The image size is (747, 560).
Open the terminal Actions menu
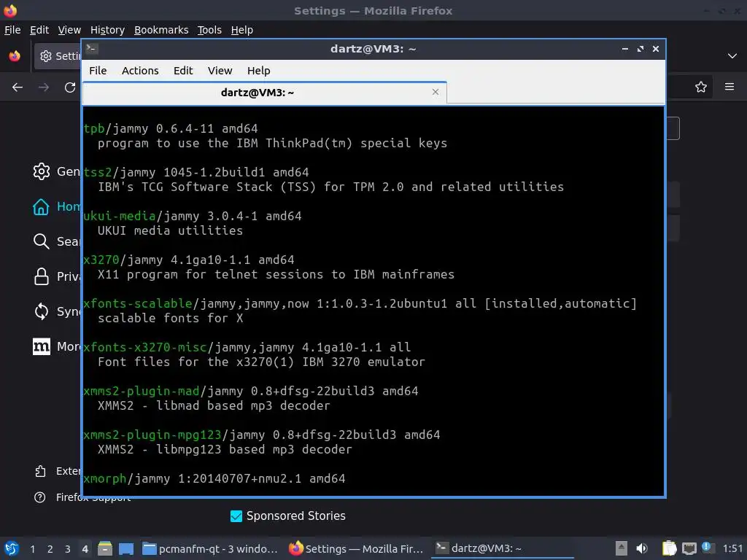(x=140, y=71)
